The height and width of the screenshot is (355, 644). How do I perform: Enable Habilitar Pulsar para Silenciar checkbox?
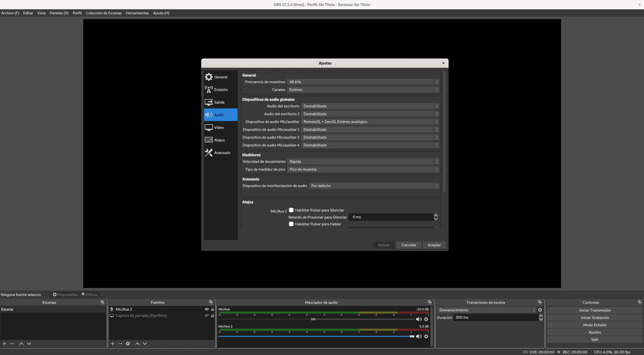coord(291,210)
